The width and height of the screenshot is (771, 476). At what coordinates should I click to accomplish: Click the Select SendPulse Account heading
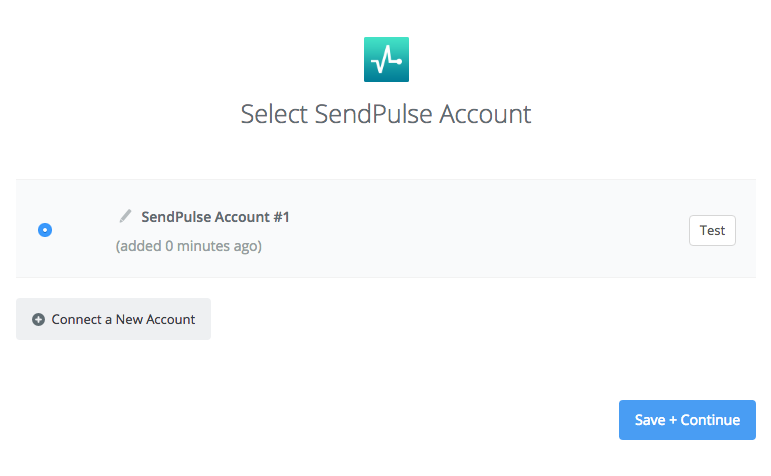(386, 114)
